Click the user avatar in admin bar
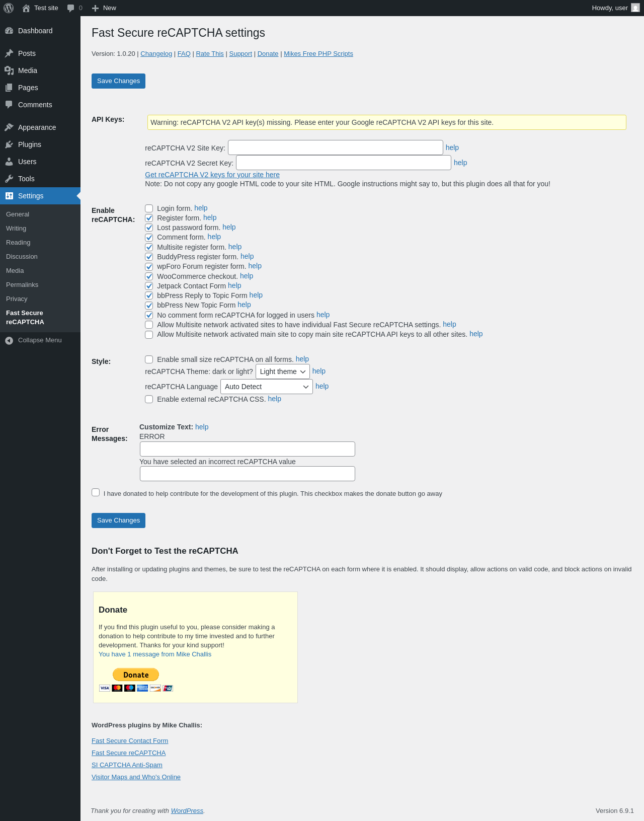The image size is (644, 821). point(635,8)
